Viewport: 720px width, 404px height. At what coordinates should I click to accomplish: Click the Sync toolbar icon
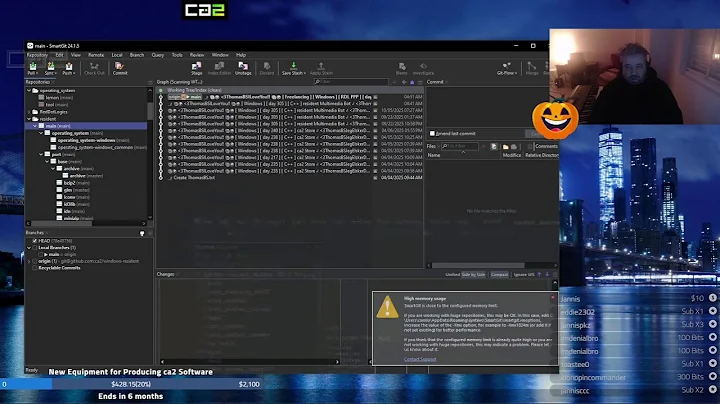click(51, 68)
